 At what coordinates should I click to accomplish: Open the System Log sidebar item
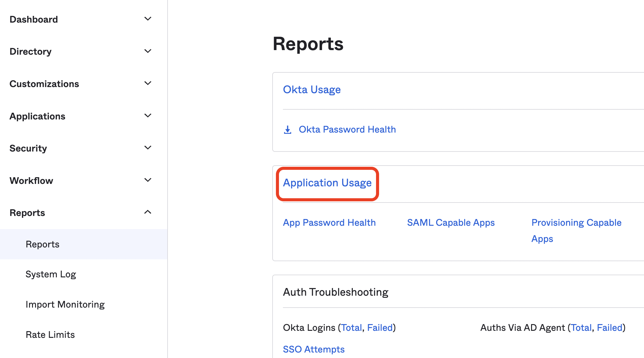click(51, 274)
